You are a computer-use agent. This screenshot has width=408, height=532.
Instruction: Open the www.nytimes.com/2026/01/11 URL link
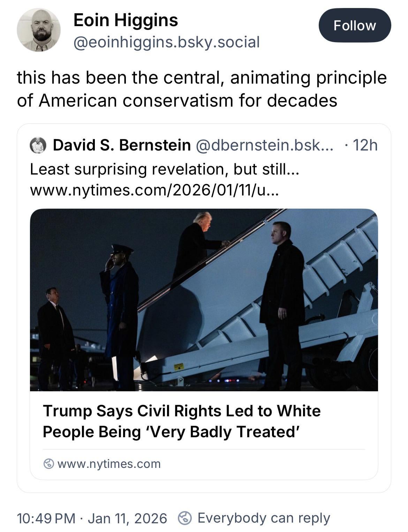[154, 190]
